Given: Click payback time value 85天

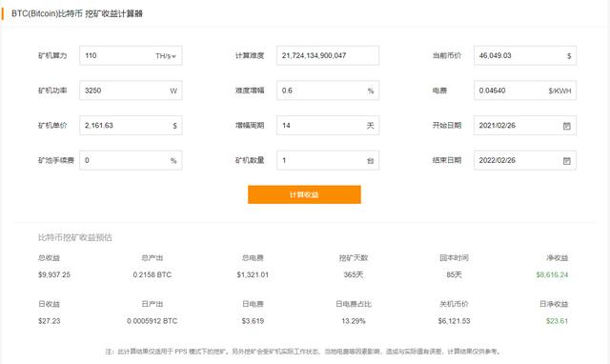Looking at the screenshot, I should [454, 275].
